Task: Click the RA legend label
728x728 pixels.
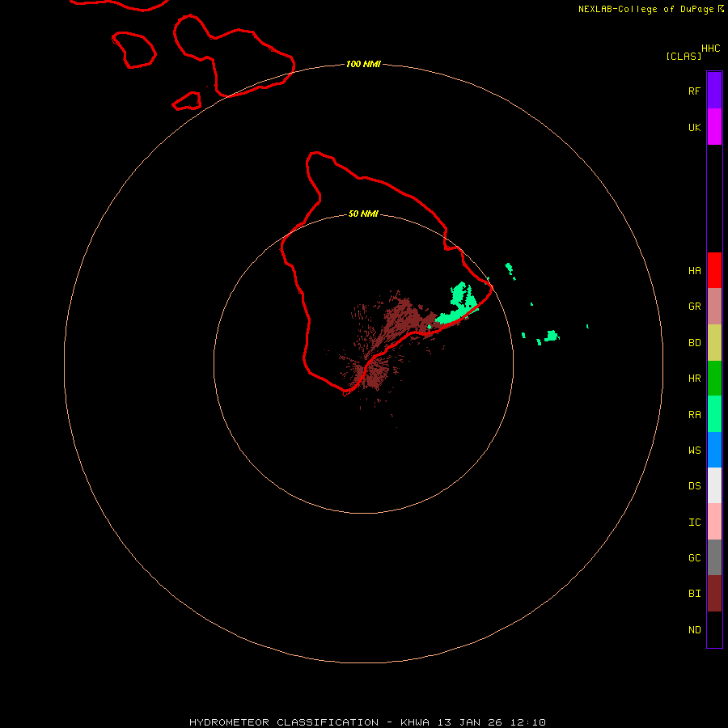Action: (x=694, y=415)
